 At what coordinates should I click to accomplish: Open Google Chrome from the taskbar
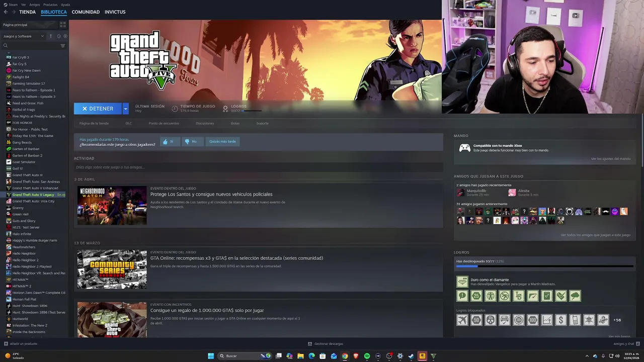coord(345,356)
